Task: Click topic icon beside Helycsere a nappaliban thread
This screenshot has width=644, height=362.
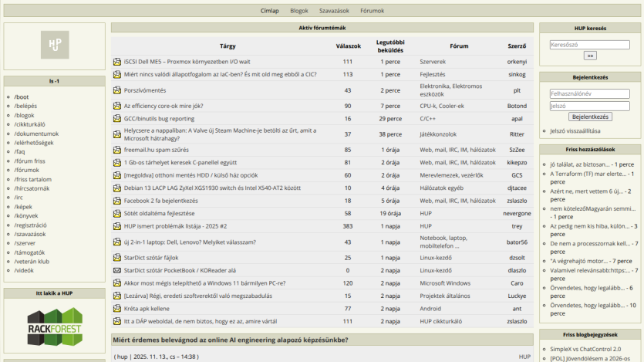Action: pos(117,134)
